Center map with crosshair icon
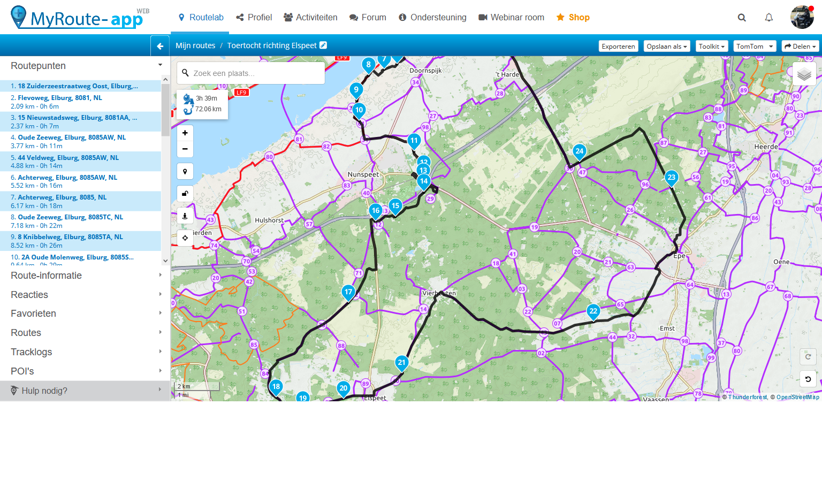 (185, 238)
